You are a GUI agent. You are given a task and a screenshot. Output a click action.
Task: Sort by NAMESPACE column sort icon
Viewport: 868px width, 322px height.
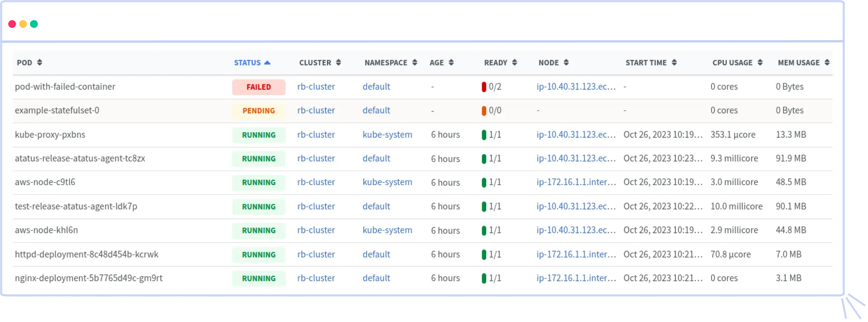[x=415, y=62]
